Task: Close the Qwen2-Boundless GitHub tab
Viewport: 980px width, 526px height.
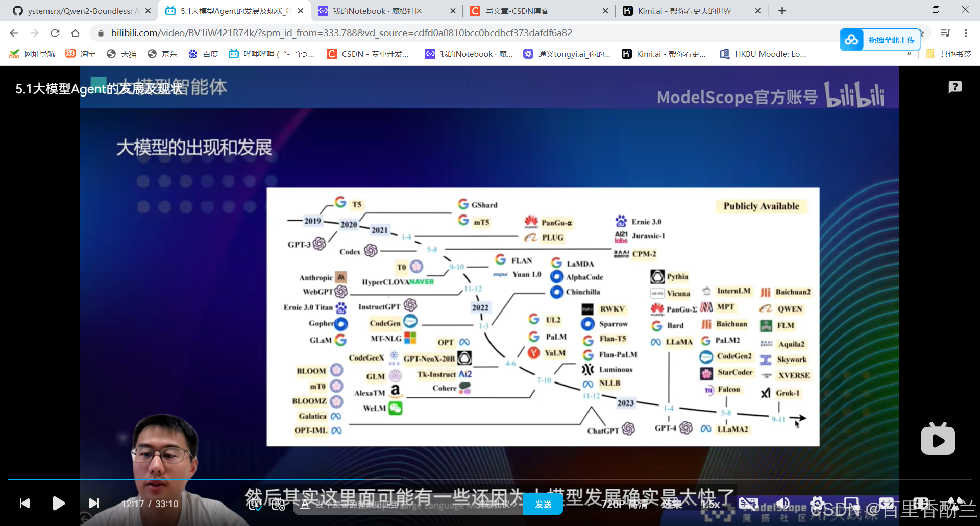Action: (148, 11)
